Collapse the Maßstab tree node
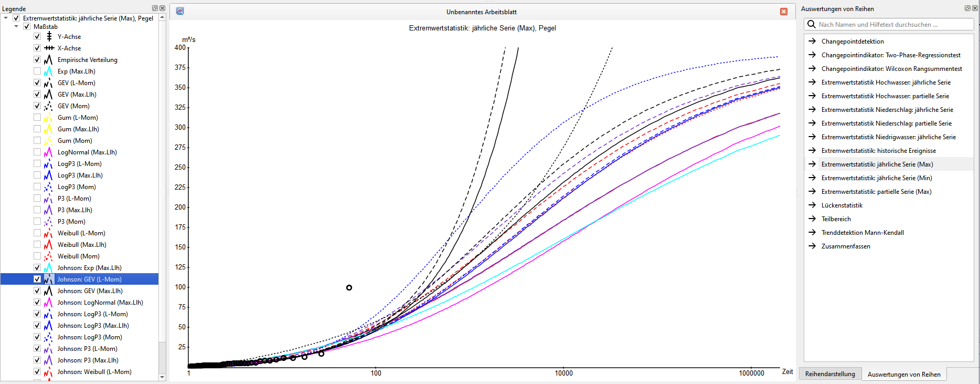 (x=16, y=27)
